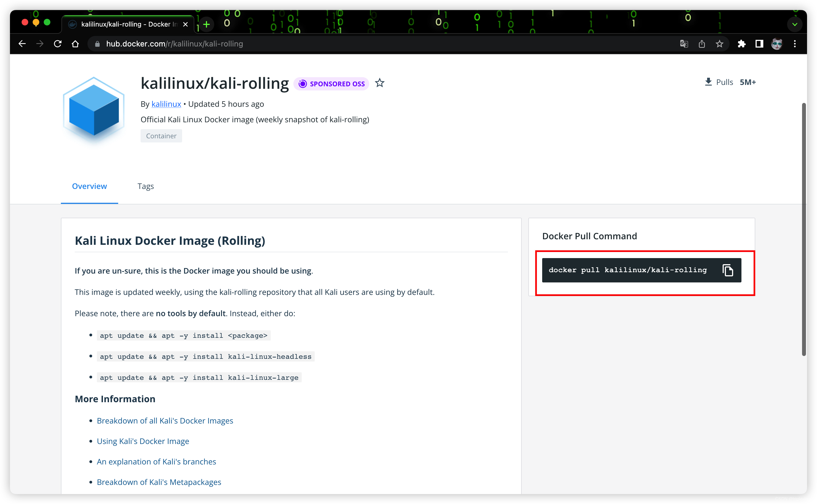The width and height of the screenshot is (817, 504).
Task: Open Using Kali's Docker Image link
Action: 143,441
